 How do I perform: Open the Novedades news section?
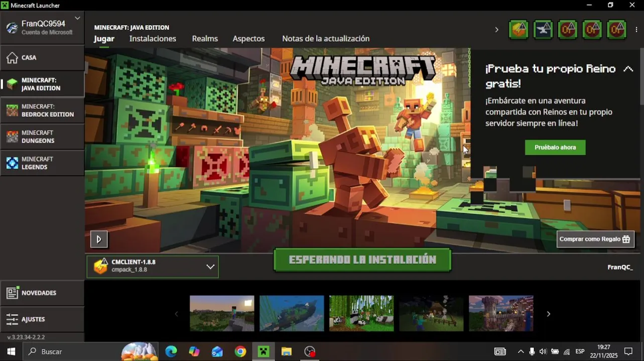[x=42, y=293]
